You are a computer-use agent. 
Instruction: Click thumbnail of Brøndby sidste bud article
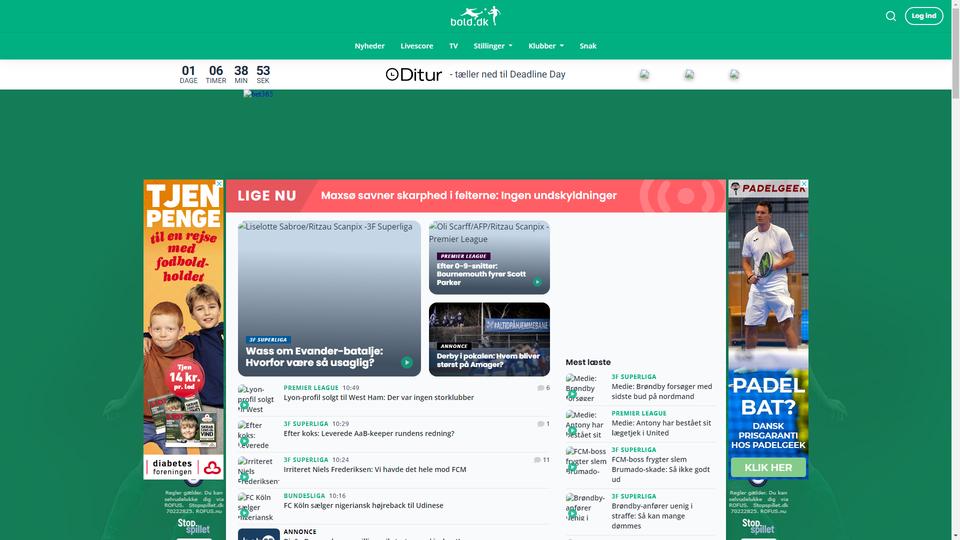click(x=586, y=388)
